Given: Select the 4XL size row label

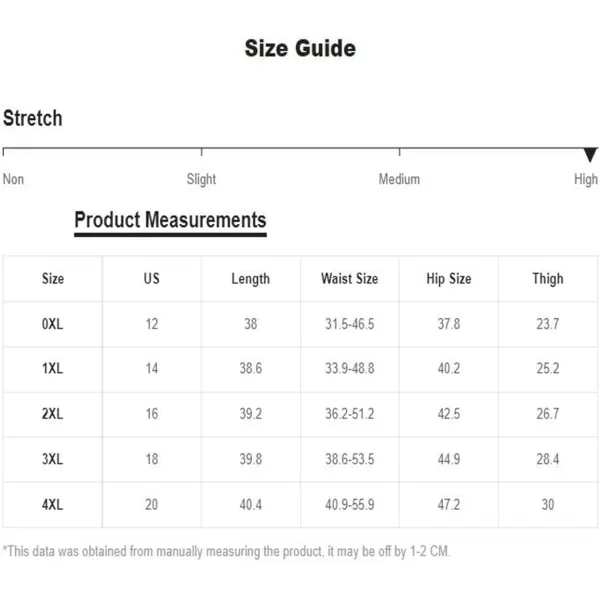Looking at the screenshot, I should click(52, 504).
